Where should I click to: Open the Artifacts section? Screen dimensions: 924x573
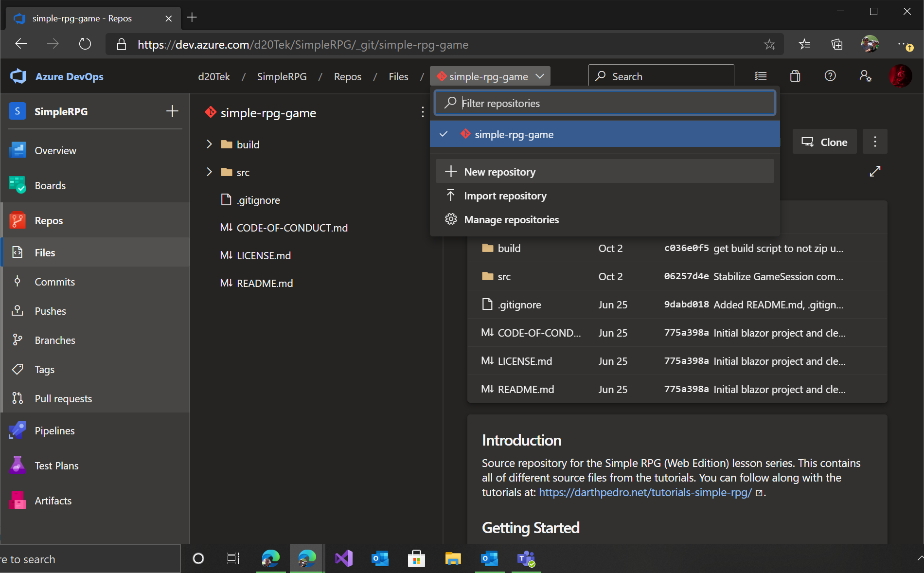(53, 500)
